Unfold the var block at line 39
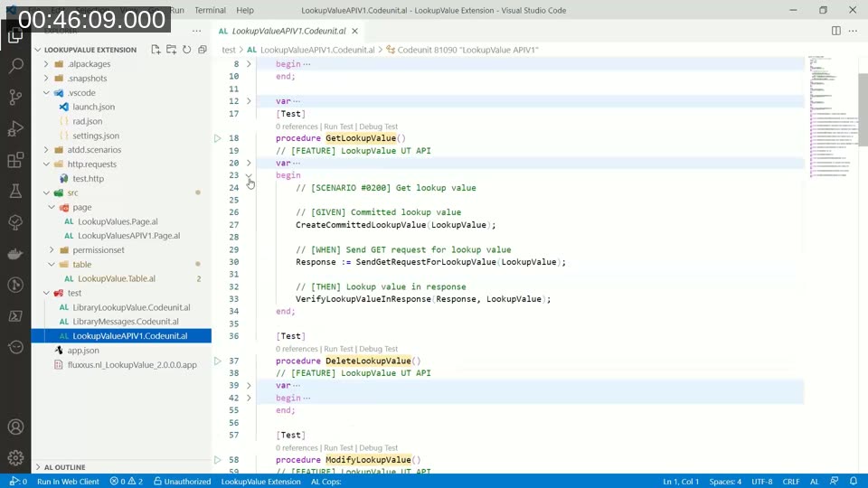 click(249, 385)
